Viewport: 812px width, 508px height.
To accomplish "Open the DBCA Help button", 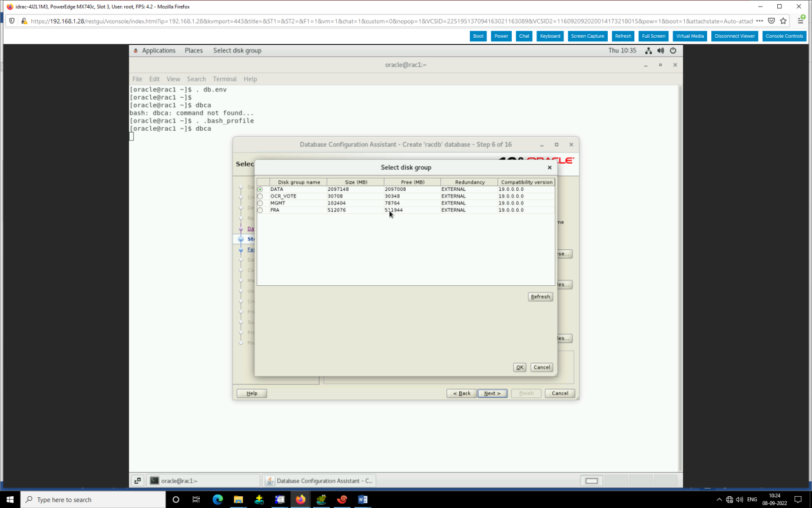I will [x=251, y=393].
